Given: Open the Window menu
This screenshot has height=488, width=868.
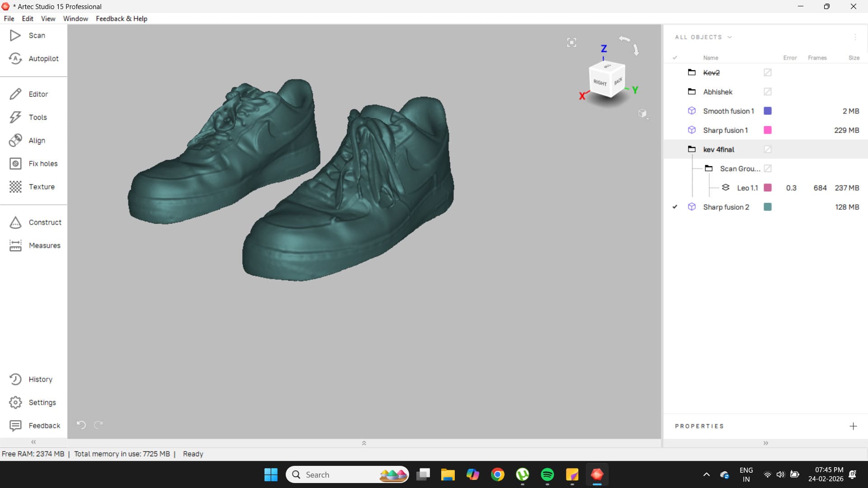Looking at the screenshot, I should coord(75,19).
